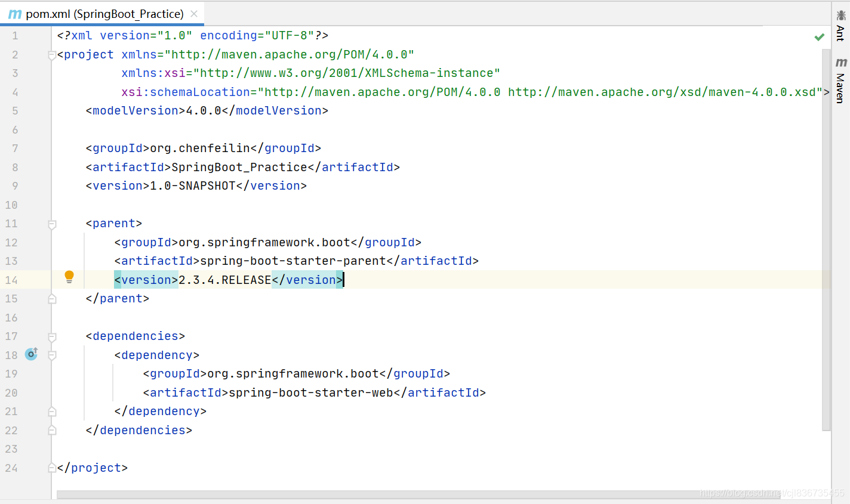Image resolution: width=850 pixels, height=504 pixels.
Task: Click the text 'spring-boot-starter-web'
Action: point(311,392)
